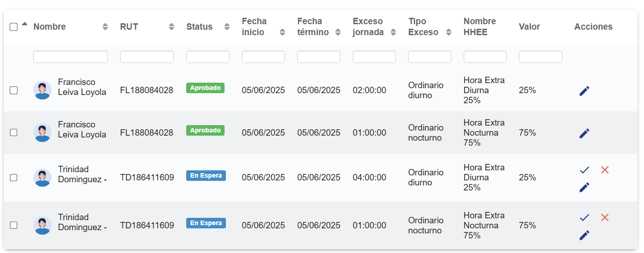Click edit pencil for Francisco's Hora Extra Diurna row
644x253 pixels.
coord(584,91)
